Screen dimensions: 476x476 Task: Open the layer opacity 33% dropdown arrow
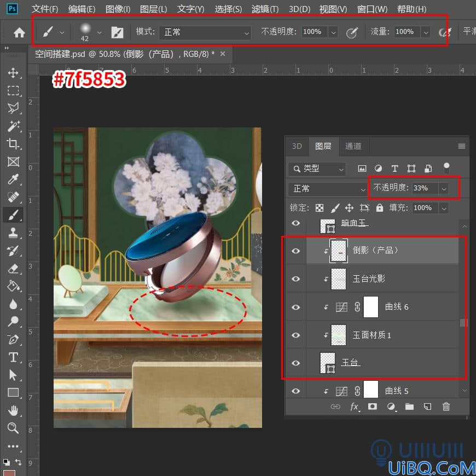point(444,189)
